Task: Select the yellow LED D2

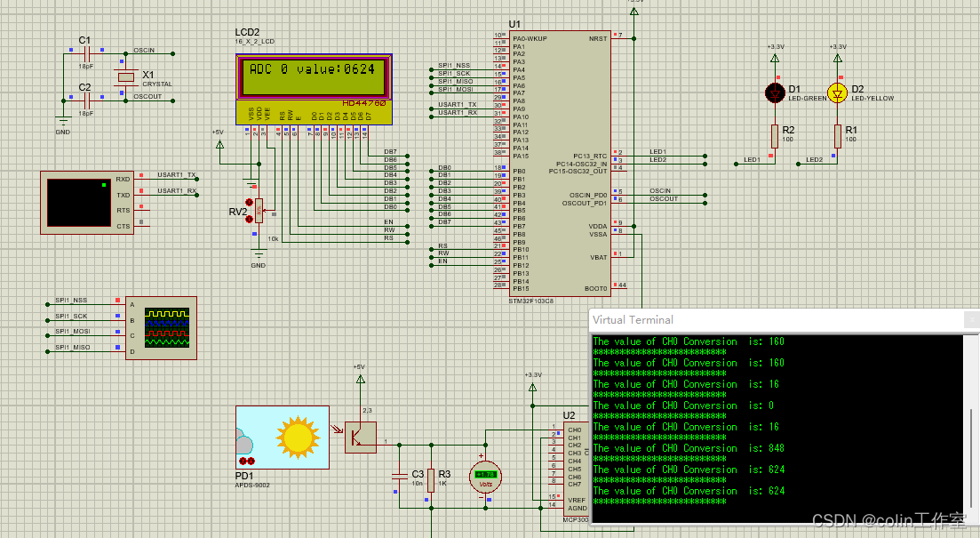Action: (x=836, y=92)
